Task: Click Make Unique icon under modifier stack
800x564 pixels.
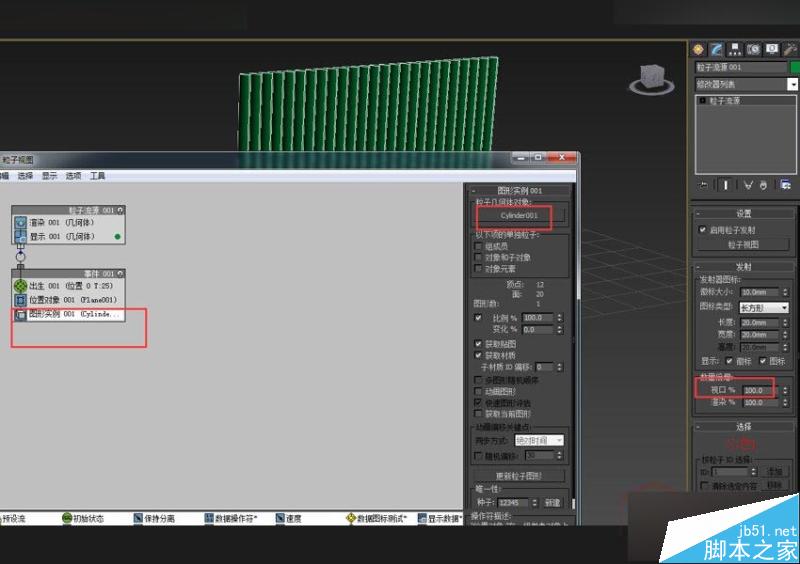Action: [748, 185]
